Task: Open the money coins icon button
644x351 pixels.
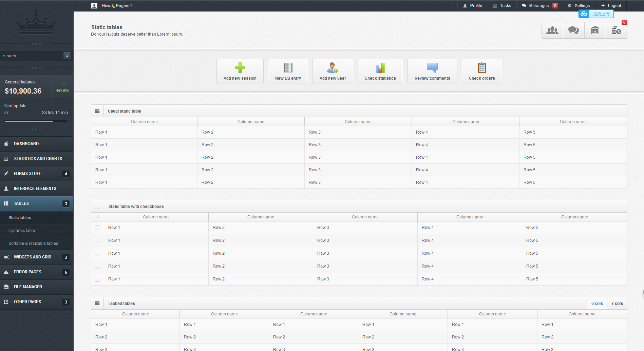Action: pyautogui.click(x=617, y=31)
